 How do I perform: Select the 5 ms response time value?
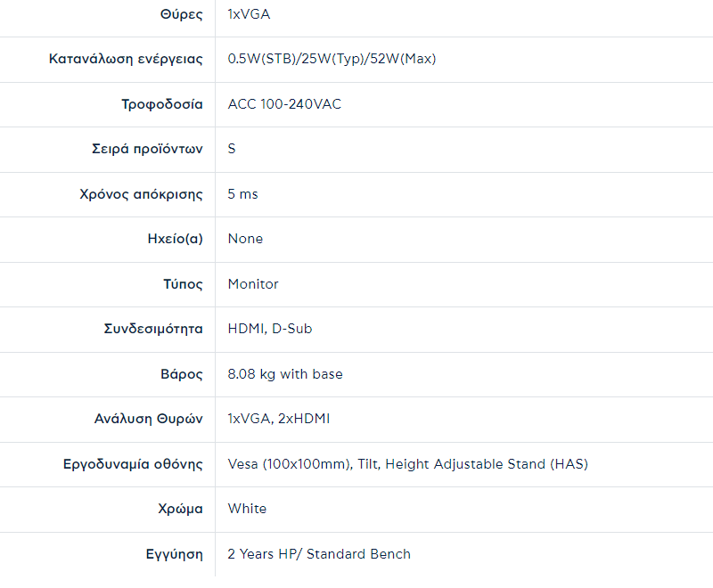point(242,194)
